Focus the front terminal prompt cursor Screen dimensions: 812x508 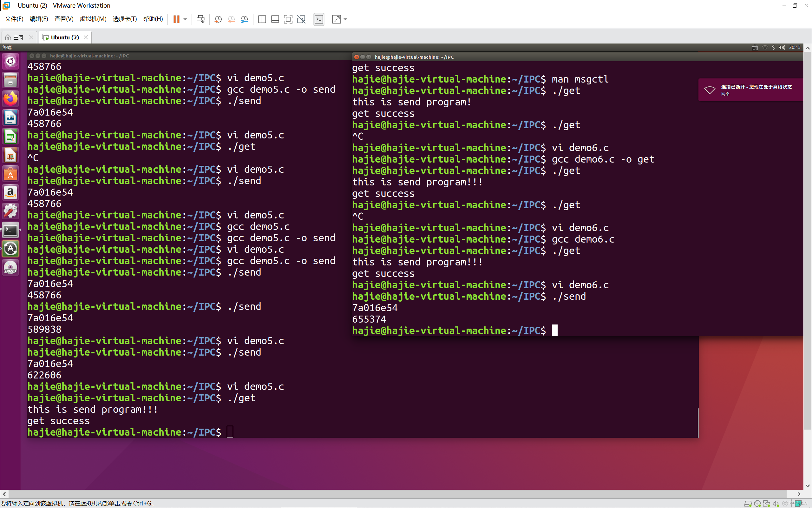click(555, 330)
